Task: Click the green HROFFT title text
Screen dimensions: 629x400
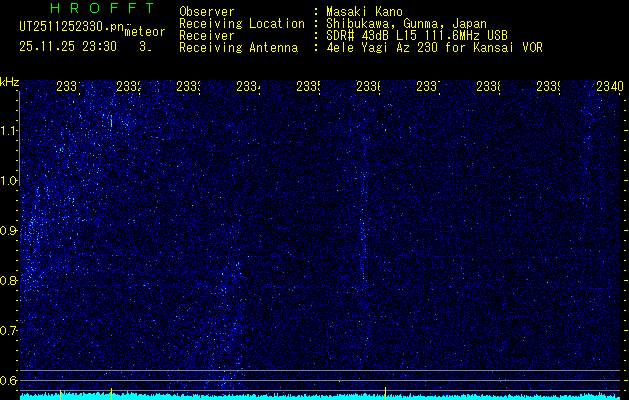Action: tap(103, 8)
